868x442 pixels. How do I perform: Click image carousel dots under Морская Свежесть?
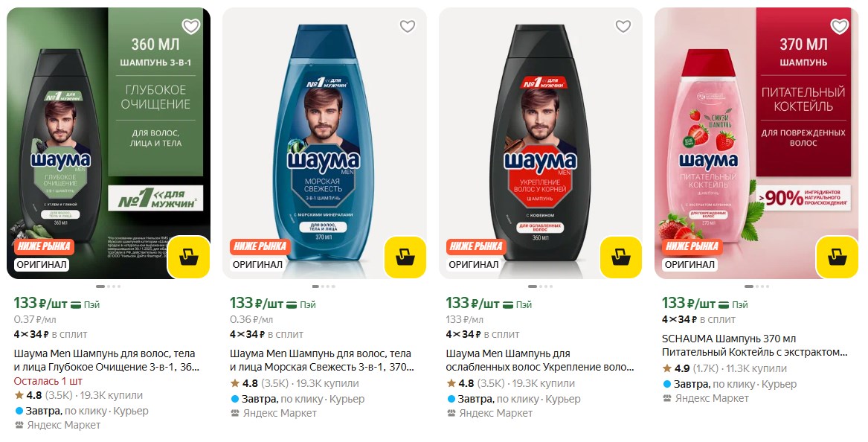[324, 286]
